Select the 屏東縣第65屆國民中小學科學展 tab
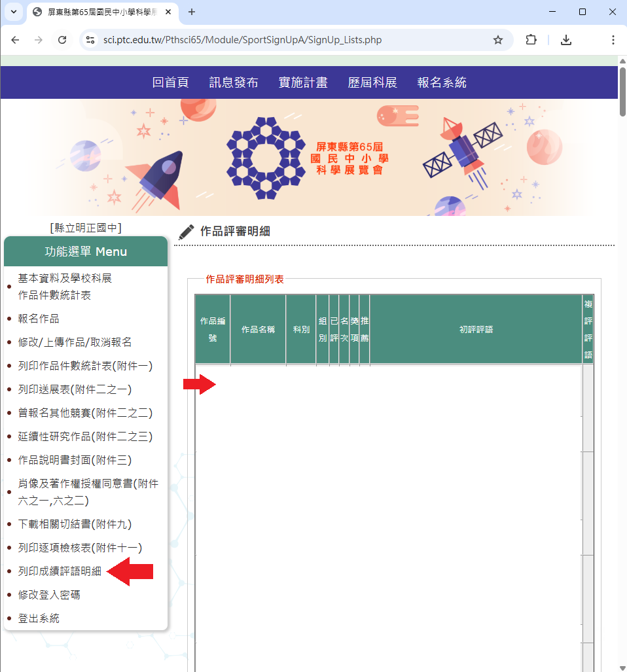 tap(101, 12)
